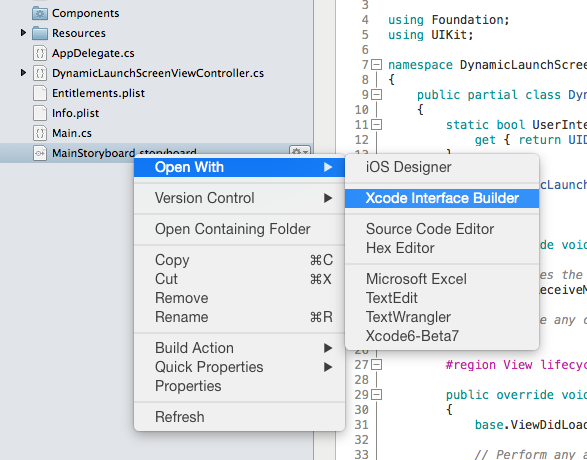The image size is (587, 460).
Task: Collapse the region fold at line 27
Action: 377,365
